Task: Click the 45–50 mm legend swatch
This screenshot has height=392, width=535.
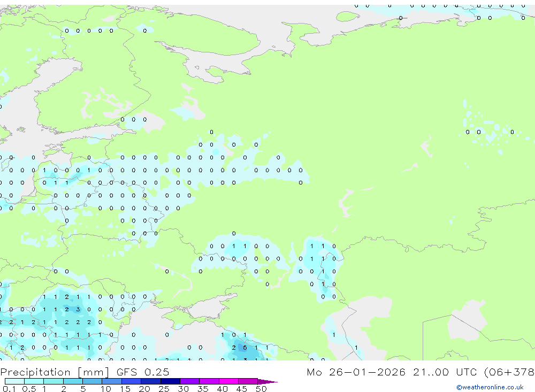Action: tap(248, 381)
